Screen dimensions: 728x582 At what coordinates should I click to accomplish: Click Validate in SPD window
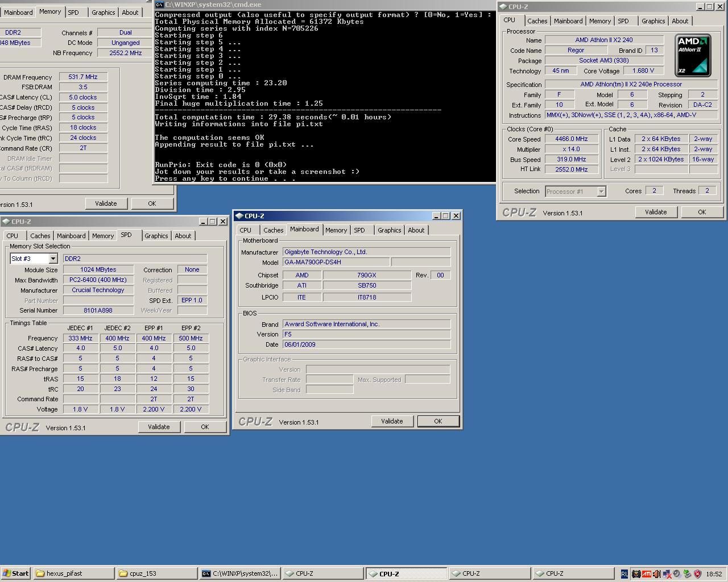pos(159,427)
